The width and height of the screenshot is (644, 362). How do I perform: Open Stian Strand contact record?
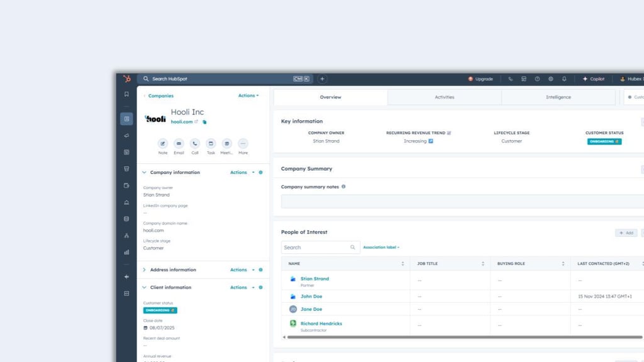314,278
